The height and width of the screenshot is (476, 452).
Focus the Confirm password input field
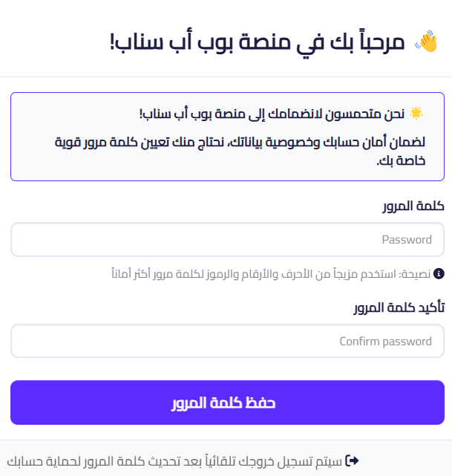pos(228,341)
